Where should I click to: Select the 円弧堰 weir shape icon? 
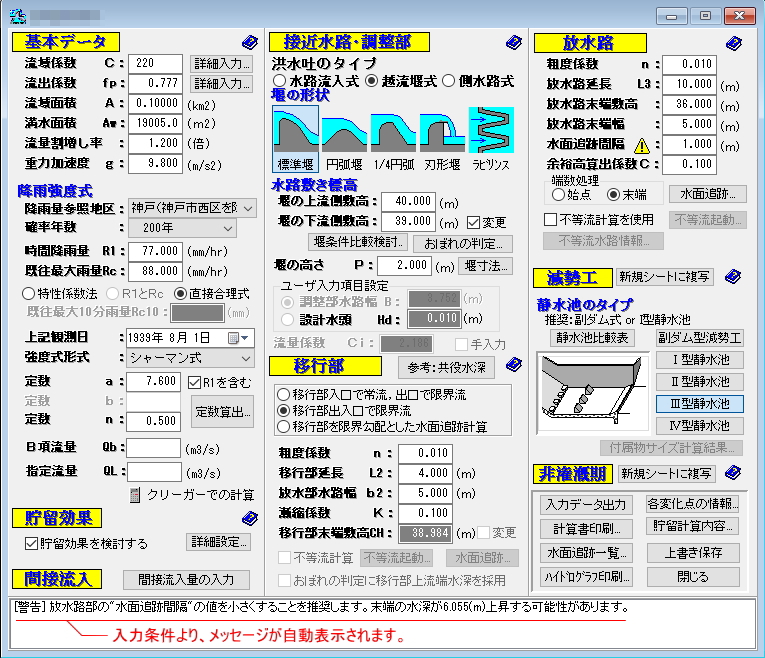click(345, 131)
